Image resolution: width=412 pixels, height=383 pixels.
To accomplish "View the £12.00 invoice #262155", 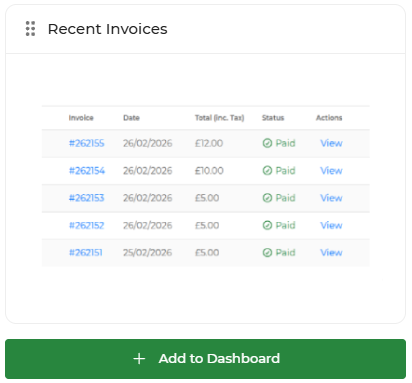I will click(x=331, y=143).
